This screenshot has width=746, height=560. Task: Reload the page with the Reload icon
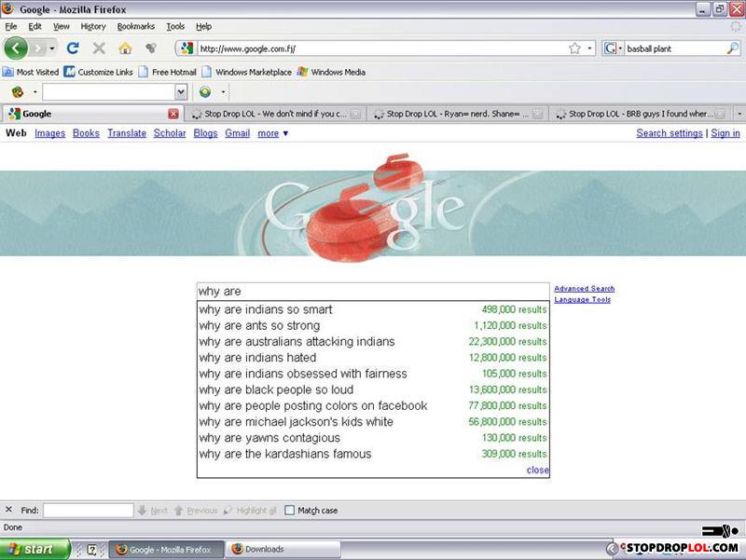[x=73, y=48]
